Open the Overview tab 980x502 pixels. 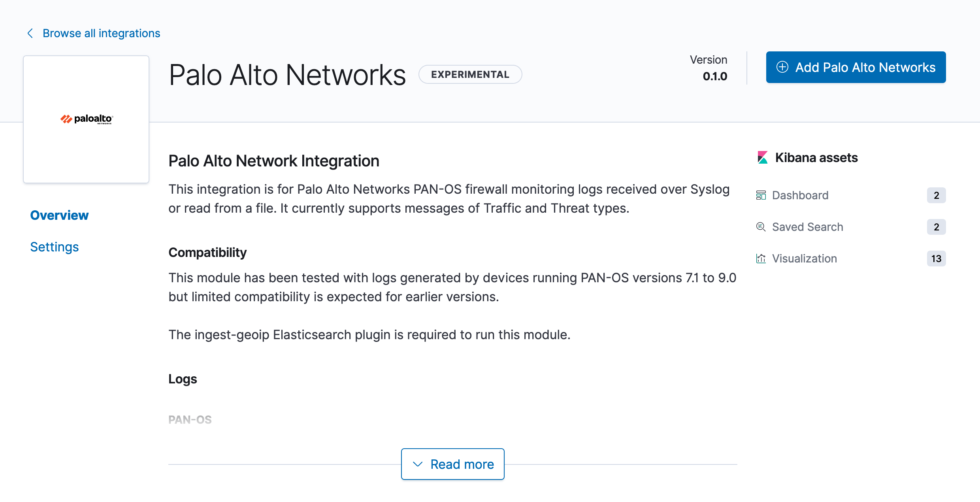(x=59, y=215)
